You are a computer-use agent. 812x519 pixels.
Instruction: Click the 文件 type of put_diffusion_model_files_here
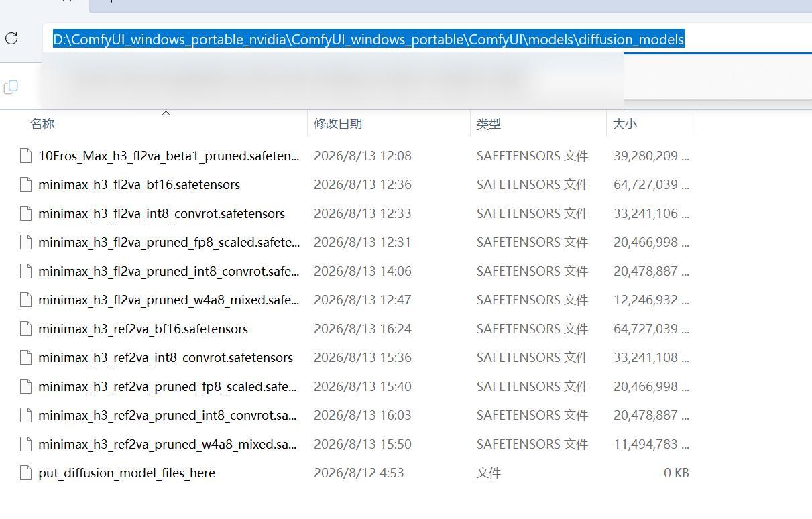tap(489, 473)
